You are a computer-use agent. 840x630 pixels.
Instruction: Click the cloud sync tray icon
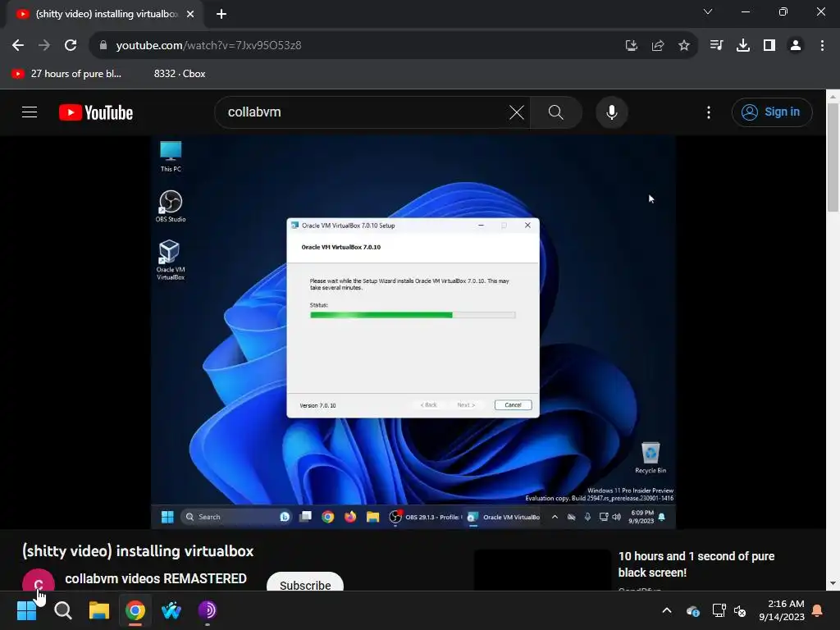click(692, 610)
